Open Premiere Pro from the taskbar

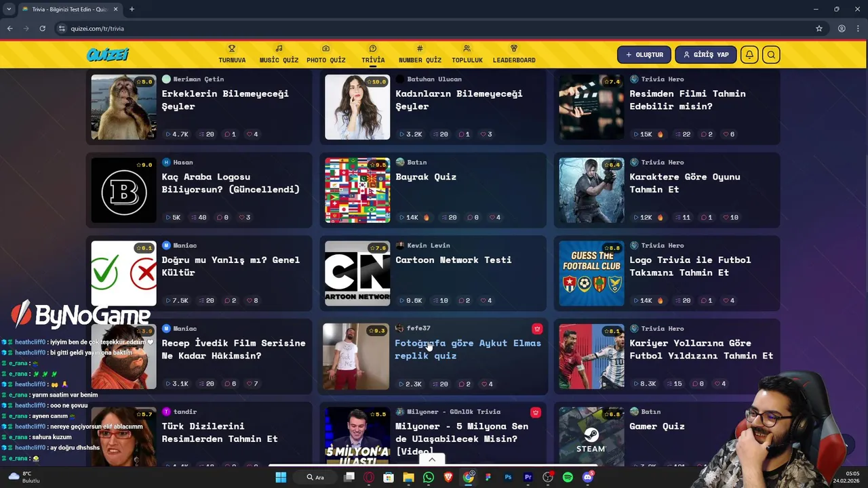pyautogui.click(x=528, y=477)
